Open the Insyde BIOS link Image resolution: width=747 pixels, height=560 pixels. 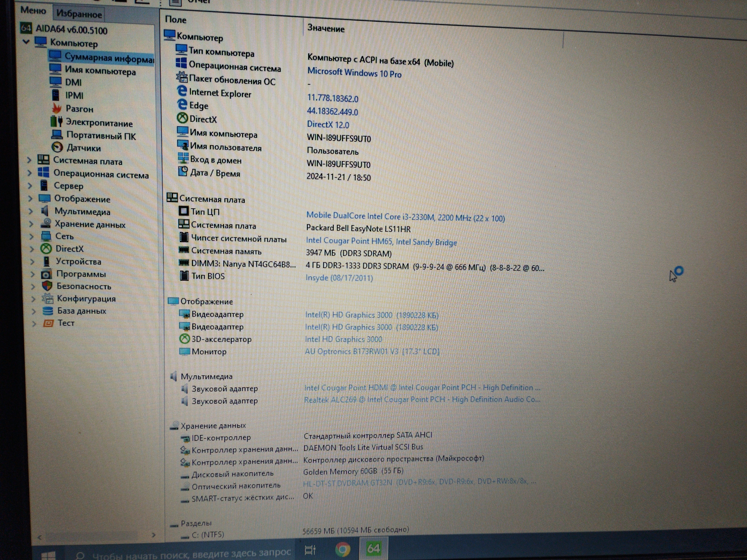339,278
